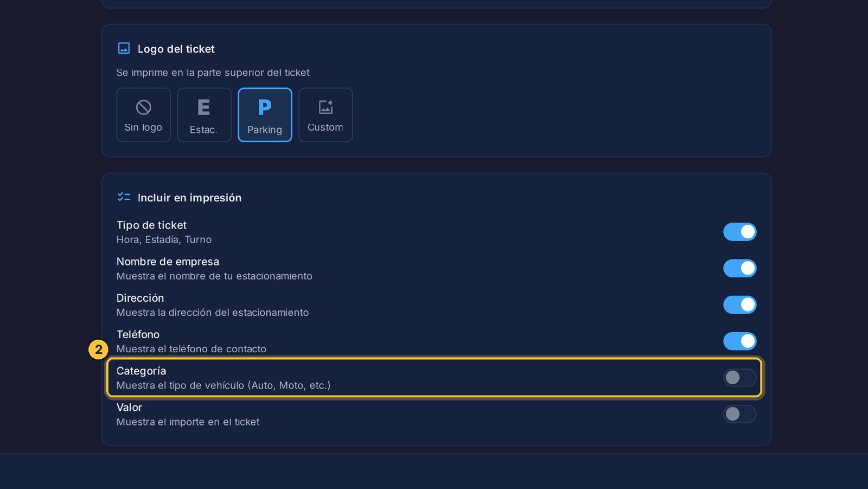This screenshot has height=489, width=868.
Task: Select the Parking logo option
Action: point(265,115)
